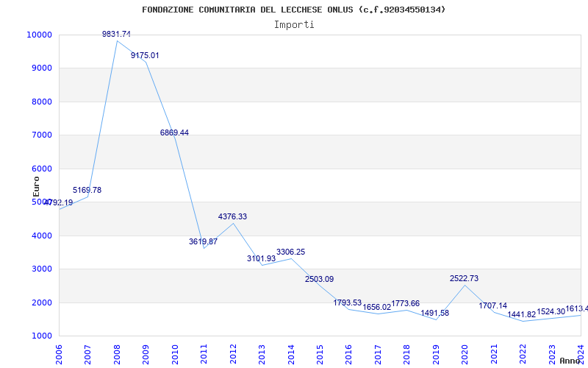Select the 3101.93 data label

tap(261, 259)
